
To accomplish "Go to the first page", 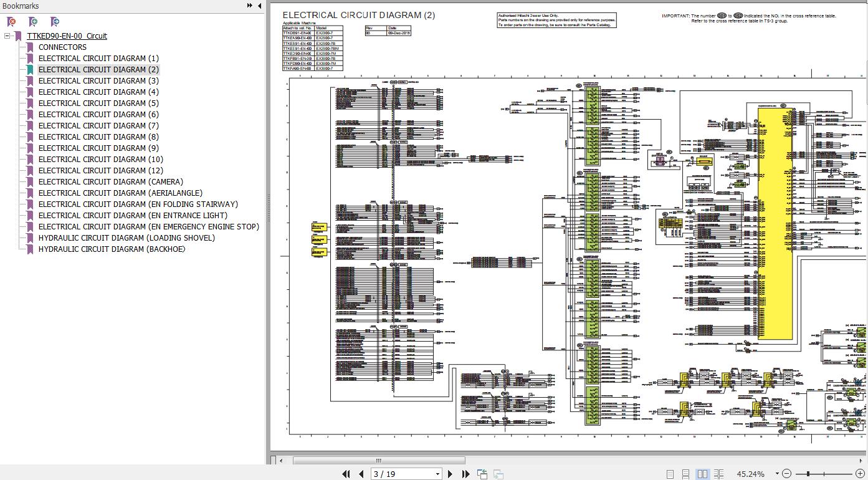I will (x=346, y=474).
